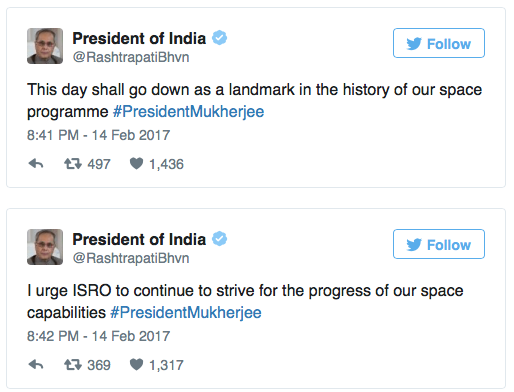This screenshot has width=514, height=392.
Task: Like the tweet with 1,436 likes
Action: coord(136,164)
